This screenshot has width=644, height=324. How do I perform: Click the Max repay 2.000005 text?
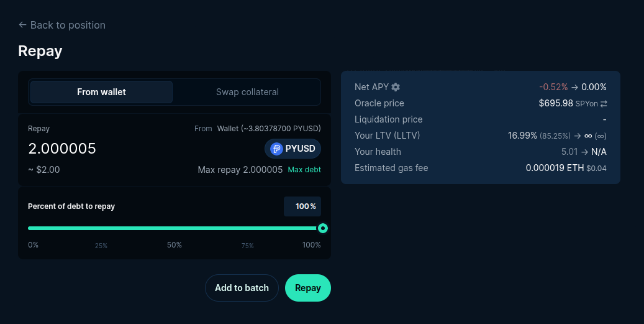click(240, 170)
